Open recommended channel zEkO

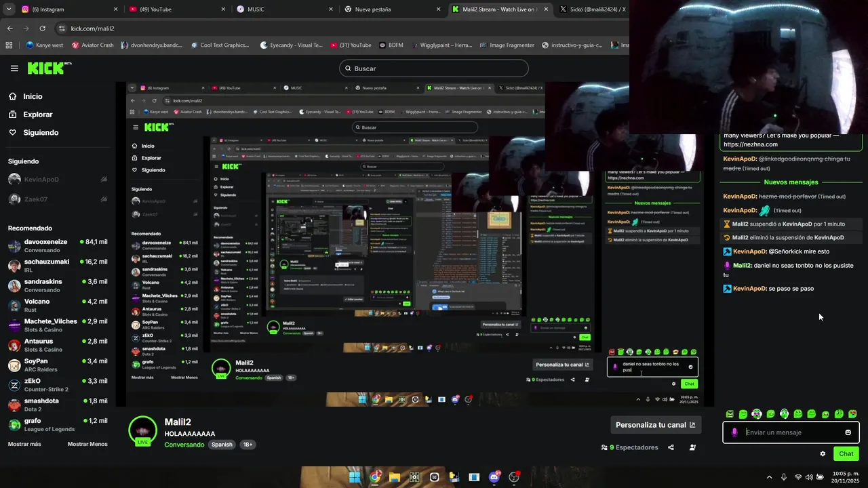click(x=58, y=384)
